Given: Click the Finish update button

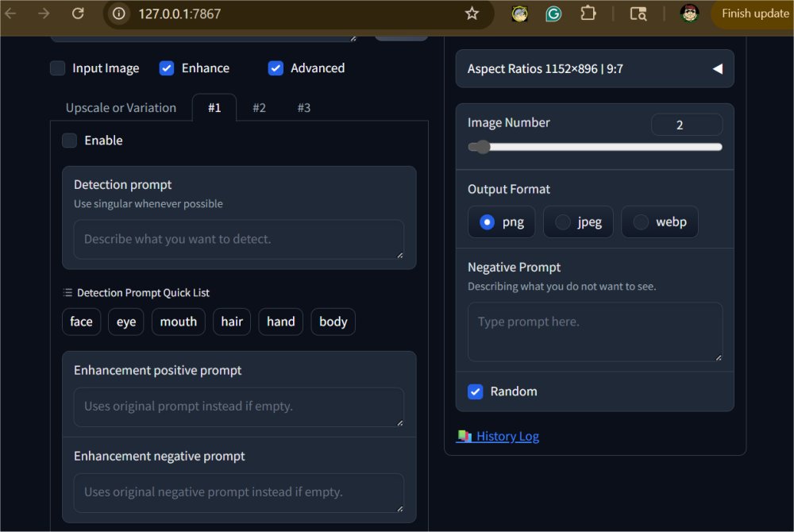Looking at the screenshot, I should (x=757, y=13).
